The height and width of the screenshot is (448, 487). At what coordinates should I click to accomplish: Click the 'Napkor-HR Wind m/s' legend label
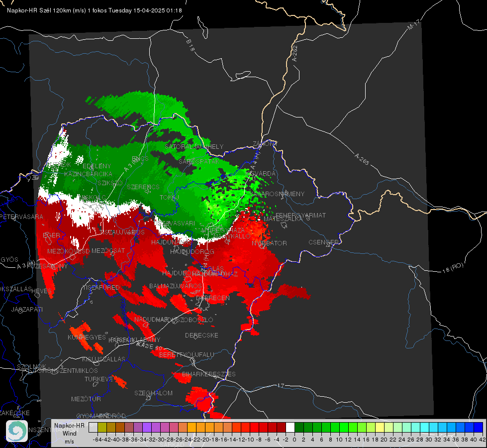click(x=69, y=433)
